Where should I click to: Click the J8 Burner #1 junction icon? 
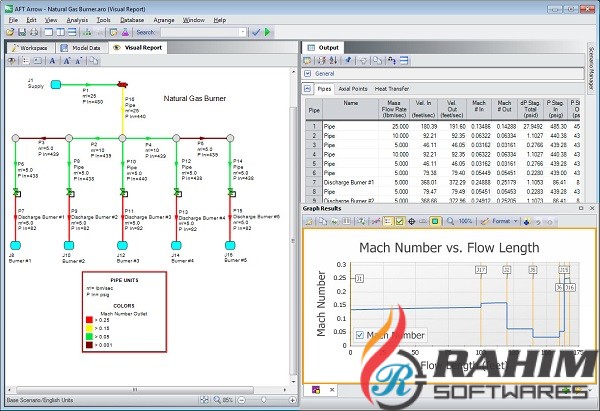pyautogui.click(x=15, y=245)
